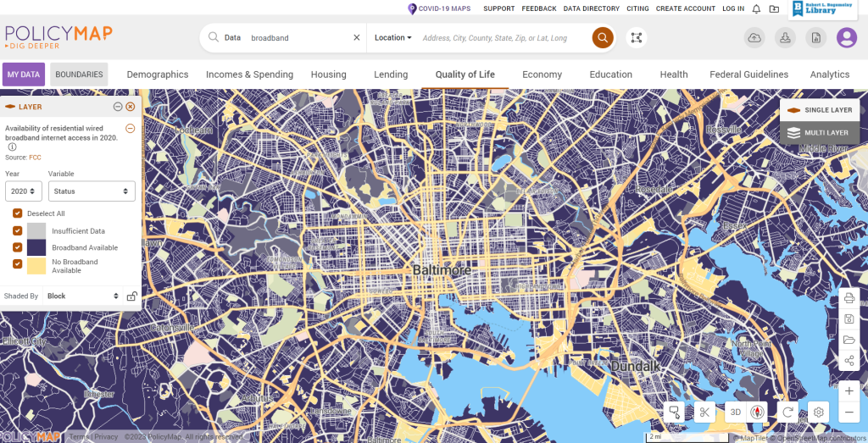Open the DATA DIRECTORY link
The image size is (868, 443).
(591, 8)
